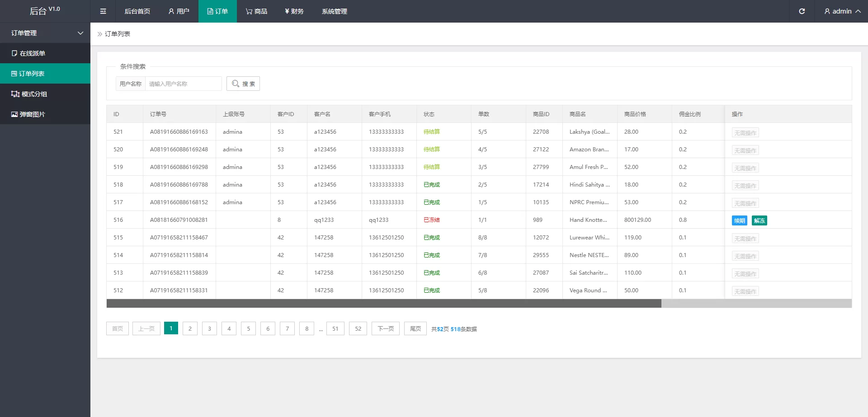Image resolution: width=868 pixels, height=417 pixels.
Task: Jump to last page with 尾页
Action: (x=415, y=328)
